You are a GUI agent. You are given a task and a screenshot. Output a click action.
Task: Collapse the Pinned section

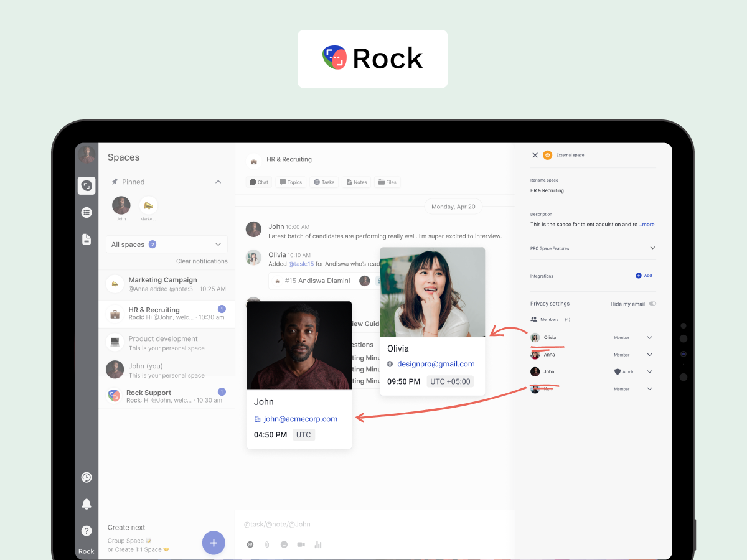pos(218,182)
